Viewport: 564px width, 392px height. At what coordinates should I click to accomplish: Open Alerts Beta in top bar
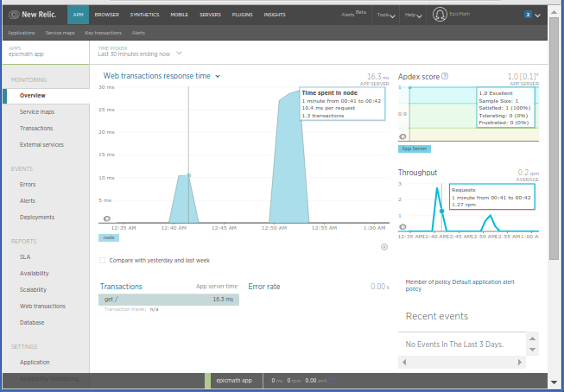click(353, 14)
